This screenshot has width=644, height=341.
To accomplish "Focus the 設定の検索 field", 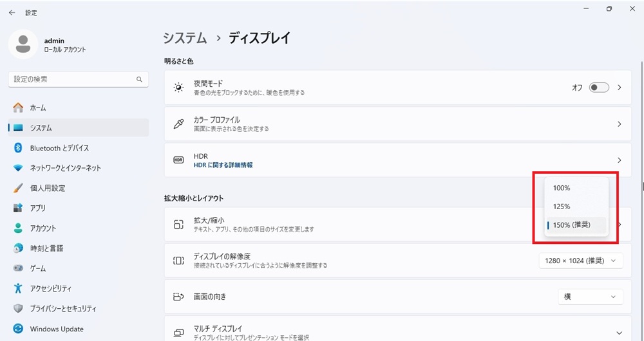I will (79, 79).
